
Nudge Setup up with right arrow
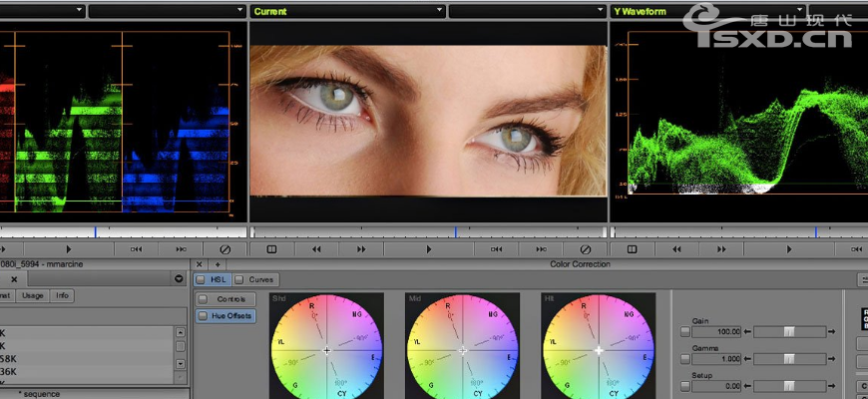click(x=831, y=386)
